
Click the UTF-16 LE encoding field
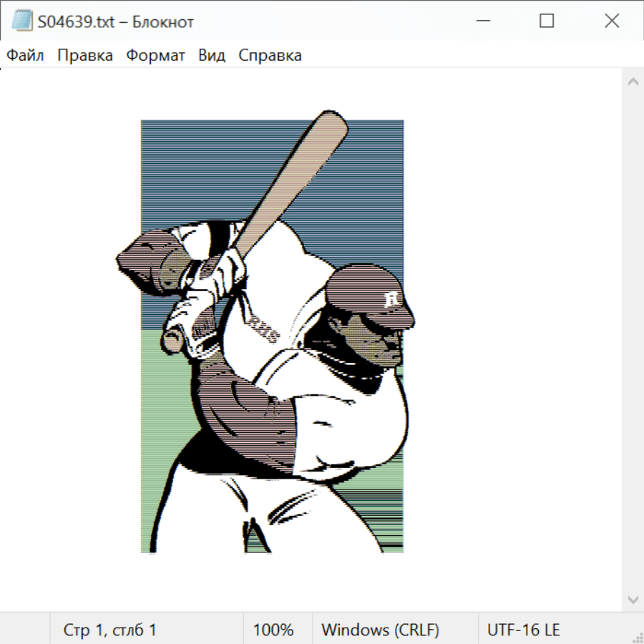coord(523,630)
